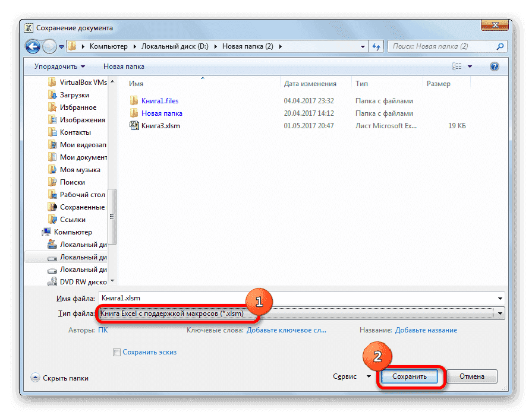Image resolution: width=532 pixels, height=415 pixels.
Task: Enable the Сохранить эскиз checkbox
Action: [117, 351]
